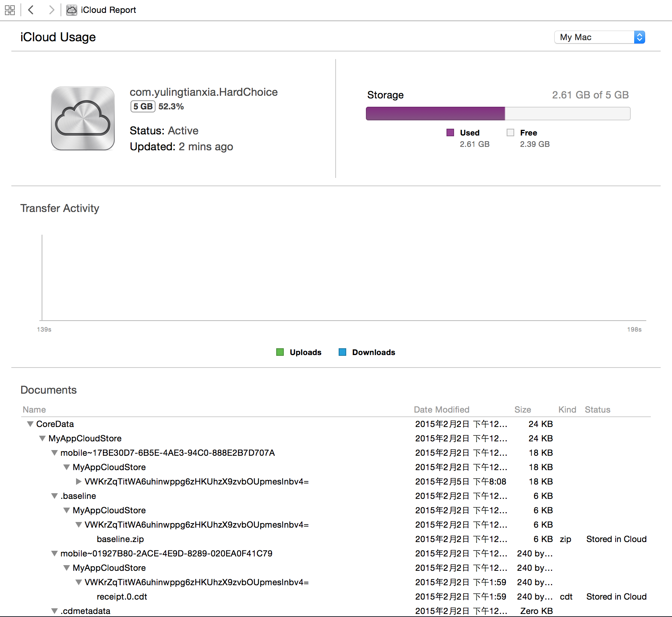The width and height of the screenshot is (672, 617).
Task: Click the Status: Active text
Action: pyautogui.click(x=164, y=131)
